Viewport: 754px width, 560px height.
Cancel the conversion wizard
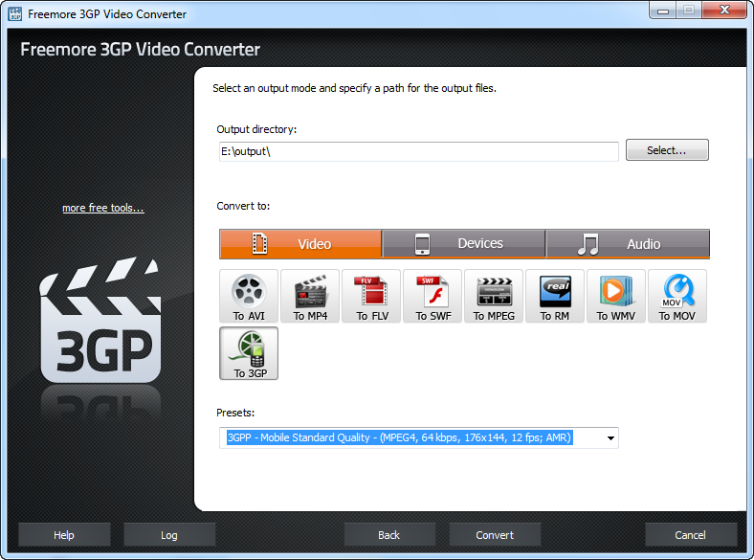[691, 535]
